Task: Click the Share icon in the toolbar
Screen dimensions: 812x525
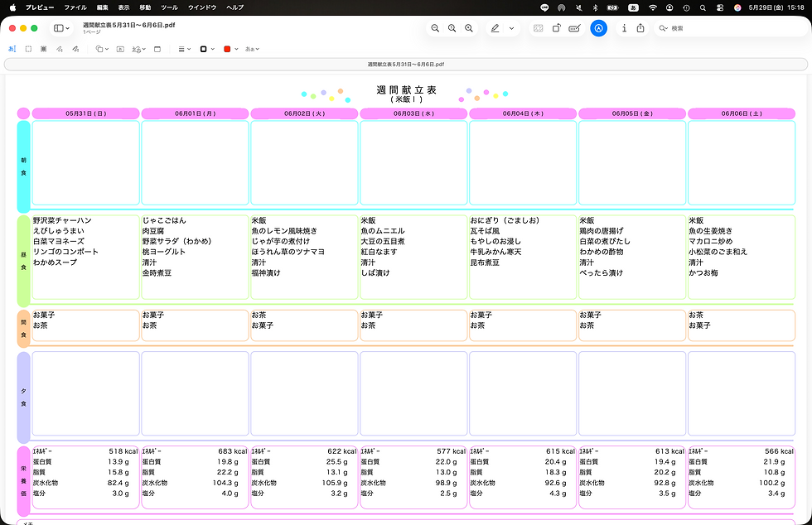Action: point(640,28)
